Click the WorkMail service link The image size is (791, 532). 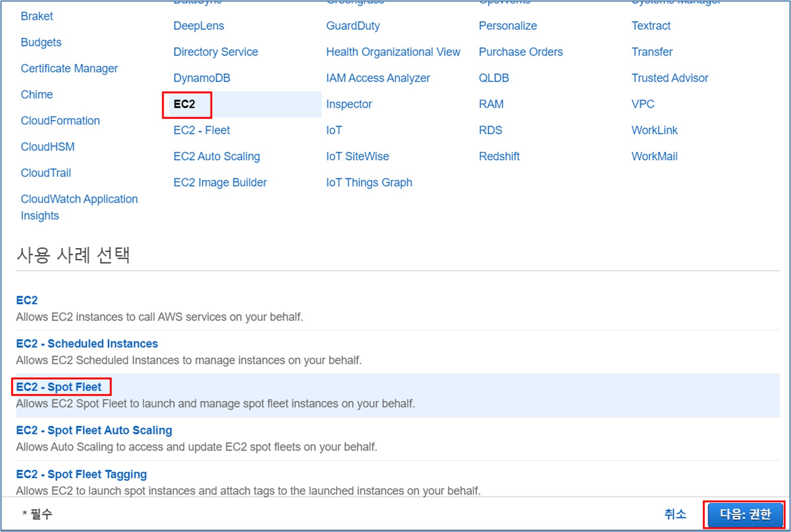(654, 157)
